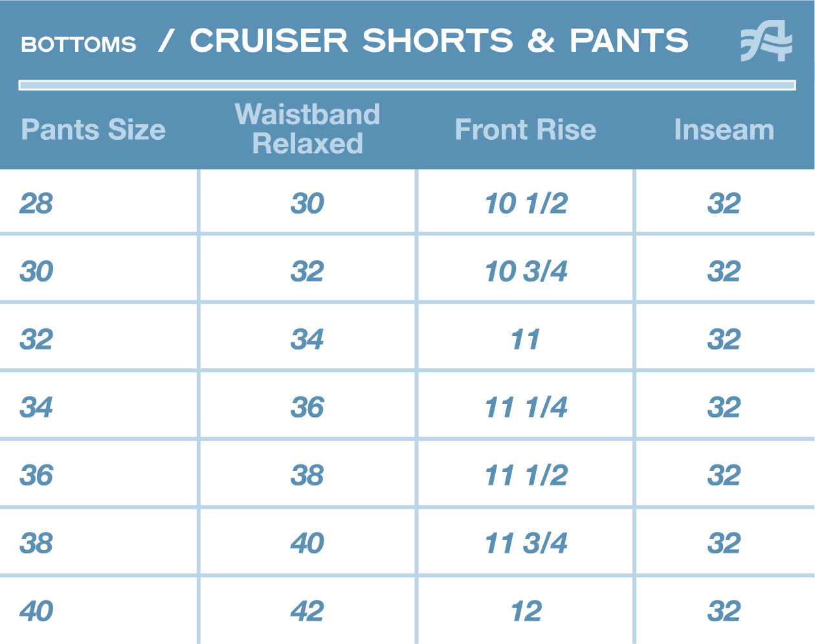This screenshot has height=644, width=815.
Task: Click the Inseam column header
Action: click(724, 129)
